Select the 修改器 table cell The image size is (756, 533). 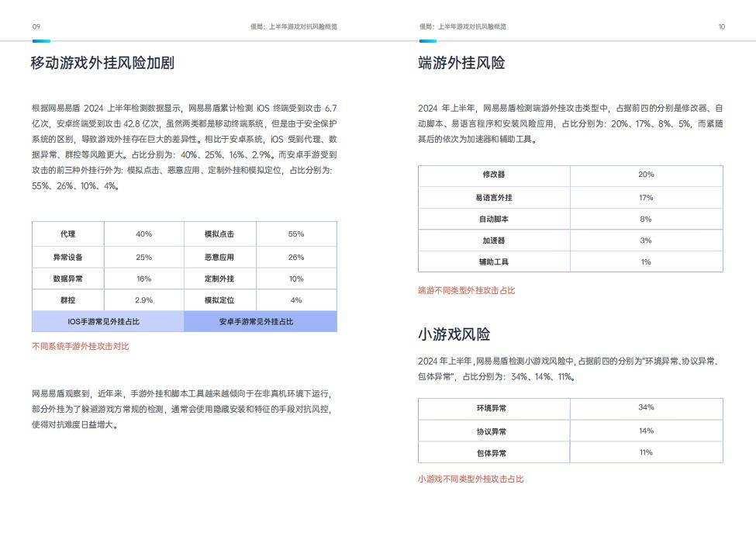coord(494,175)
